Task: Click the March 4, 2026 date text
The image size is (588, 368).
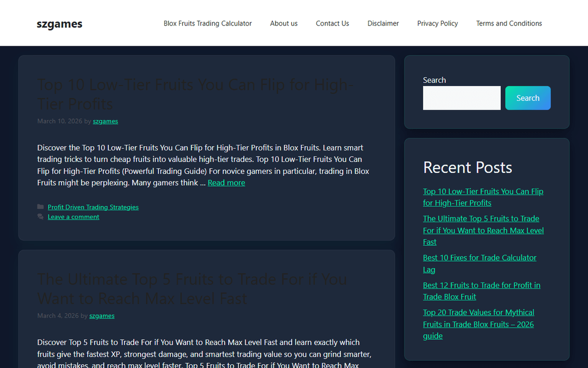Action: [58, 316]
